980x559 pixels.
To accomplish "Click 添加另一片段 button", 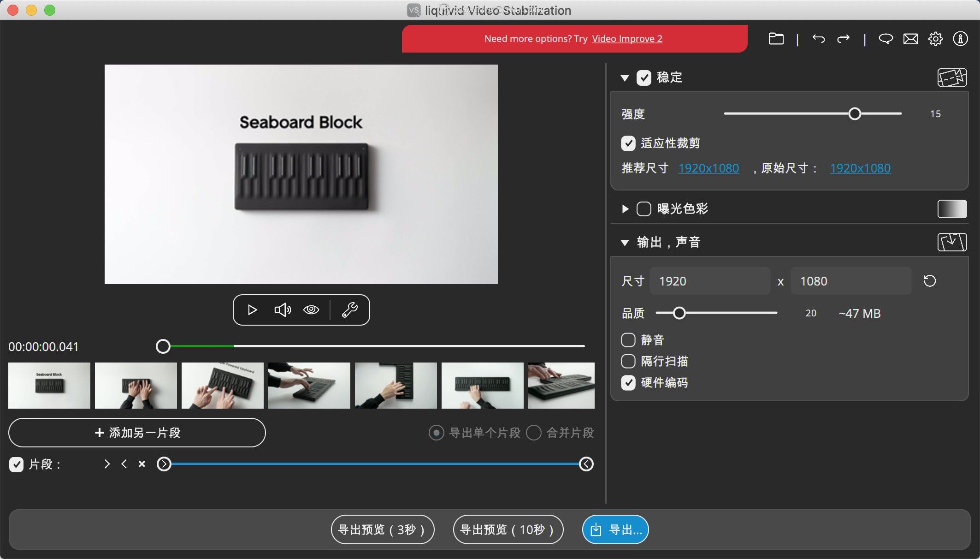I will [x=137, y=433].
